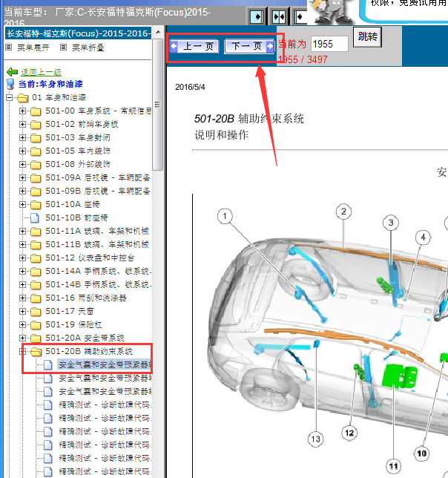Viewport: 448px width, 478px height.
Task: Expand 501-03 车身封闭 node
Action: [x=22, y=138]
